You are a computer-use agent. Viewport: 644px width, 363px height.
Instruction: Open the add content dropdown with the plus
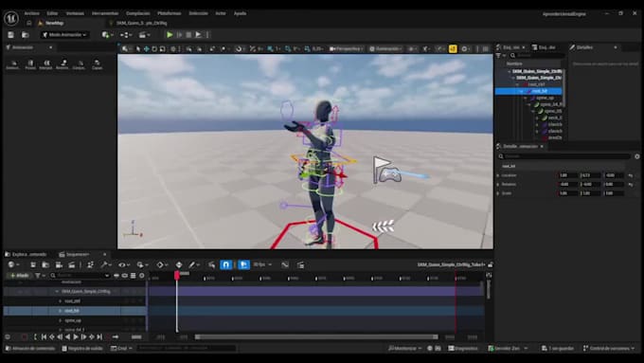pos(107,35)
